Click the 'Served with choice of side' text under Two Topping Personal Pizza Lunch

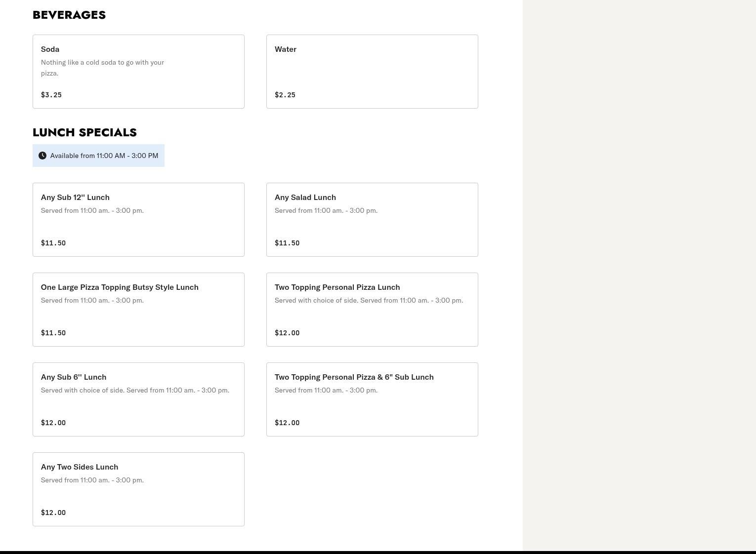369,300
